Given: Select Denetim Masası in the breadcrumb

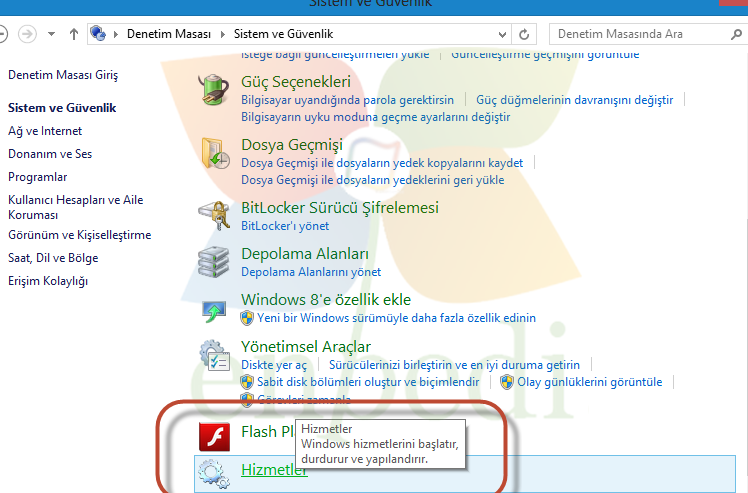Looking at the screenshot, I should coord(169,34).
